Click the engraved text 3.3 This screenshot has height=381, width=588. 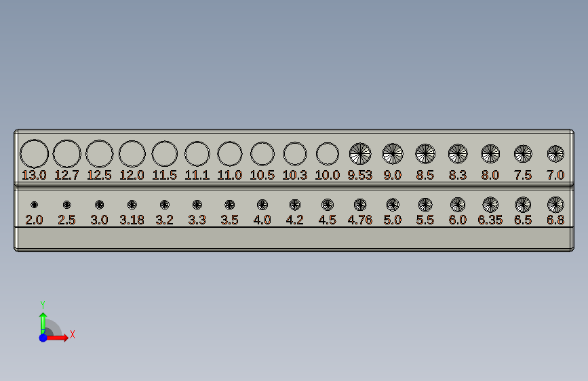coord(197,220)
